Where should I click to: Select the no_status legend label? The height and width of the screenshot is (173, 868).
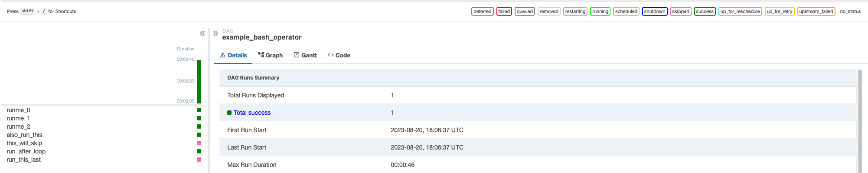[x=850, y=11]
